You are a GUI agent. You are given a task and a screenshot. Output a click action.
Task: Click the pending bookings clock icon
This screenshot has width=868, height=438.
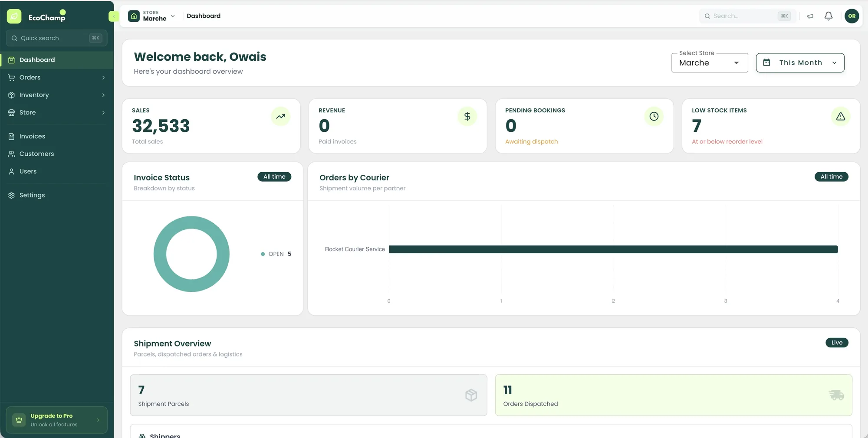click(654, 116)
